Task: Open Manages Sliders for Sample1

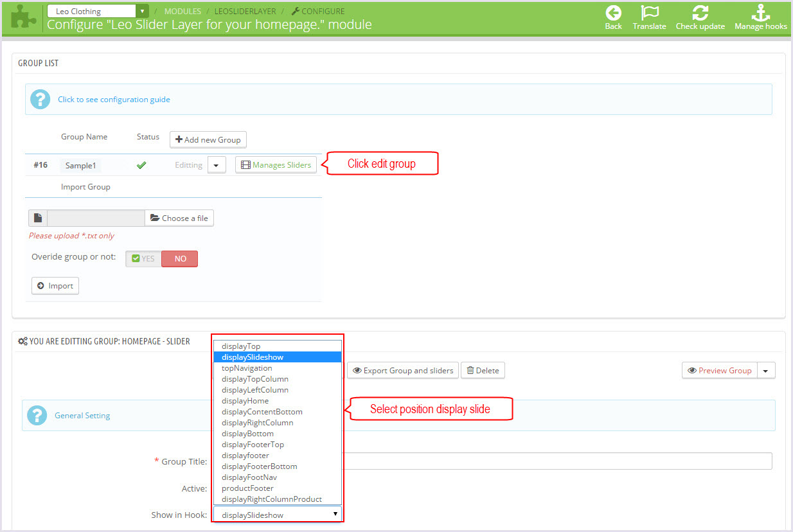Action: coord(276,165)
